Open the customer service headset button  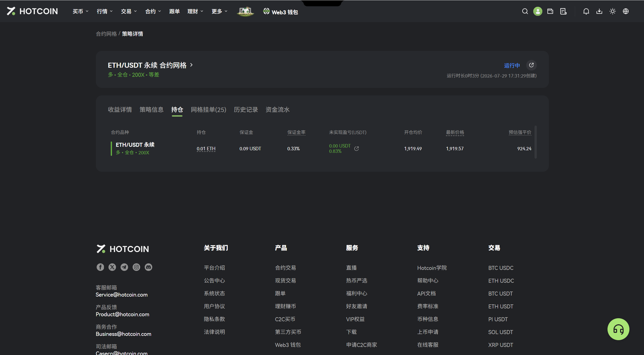pos(618,329)
